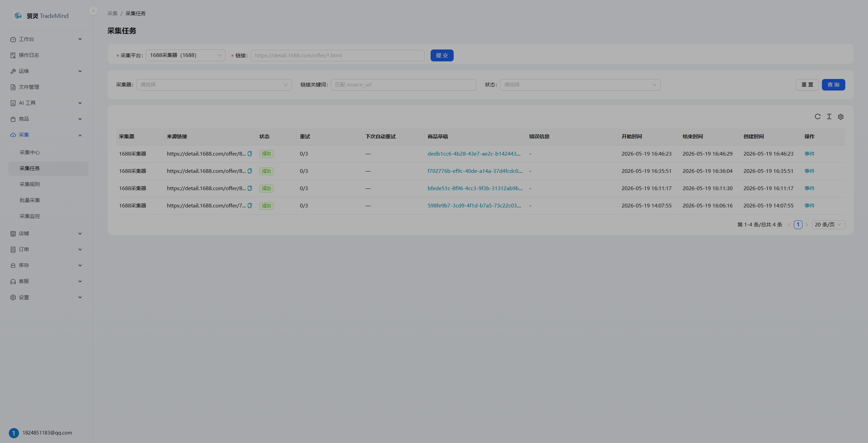Copy source link of the bfede51c row
868x443 pixels.
pyautogui.click(x=250, y=188)
